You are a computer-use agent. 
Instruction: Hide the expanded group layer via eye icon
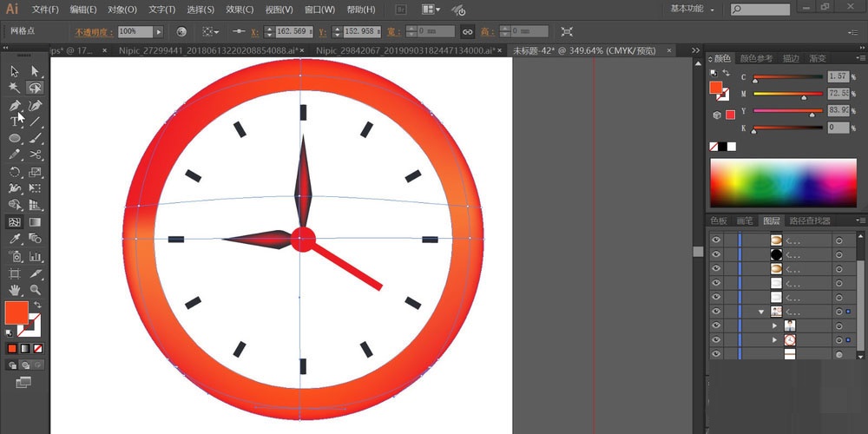pyautogui.click(x=716, y=311)
